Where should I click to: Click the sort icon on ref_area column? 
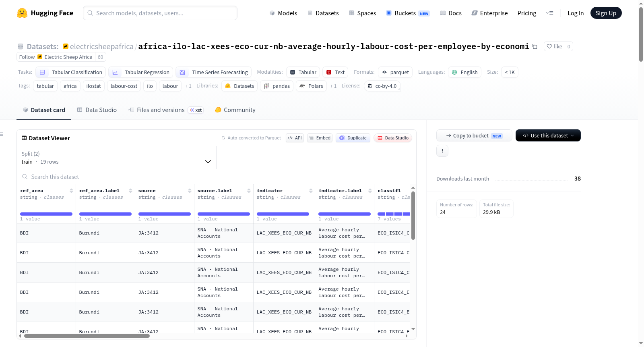point(71,191)
